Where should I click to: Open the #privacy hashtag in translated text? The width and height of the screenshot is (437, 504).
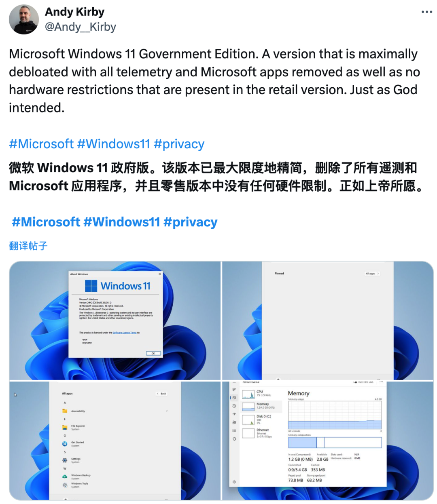point(190,222)
